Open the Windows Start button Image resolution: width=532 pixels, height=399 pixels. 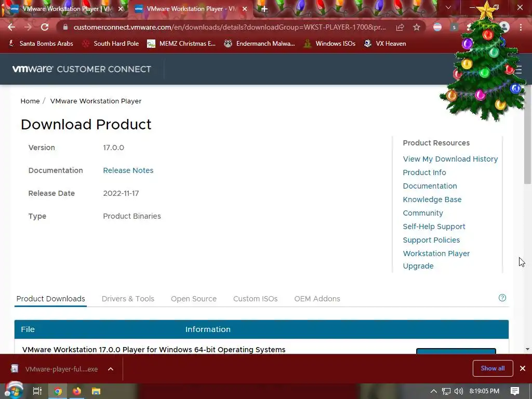coord(14,391)
